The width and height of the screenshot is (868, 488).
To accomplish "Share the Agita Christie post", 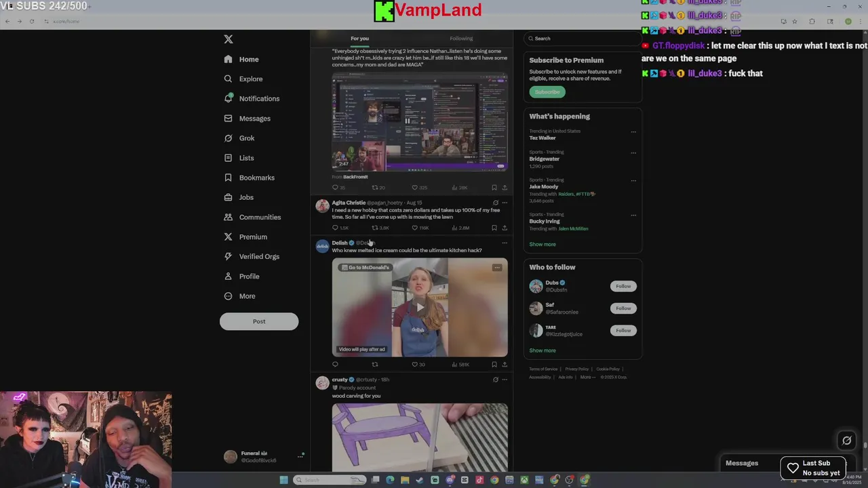I will (x=505, y=228).
